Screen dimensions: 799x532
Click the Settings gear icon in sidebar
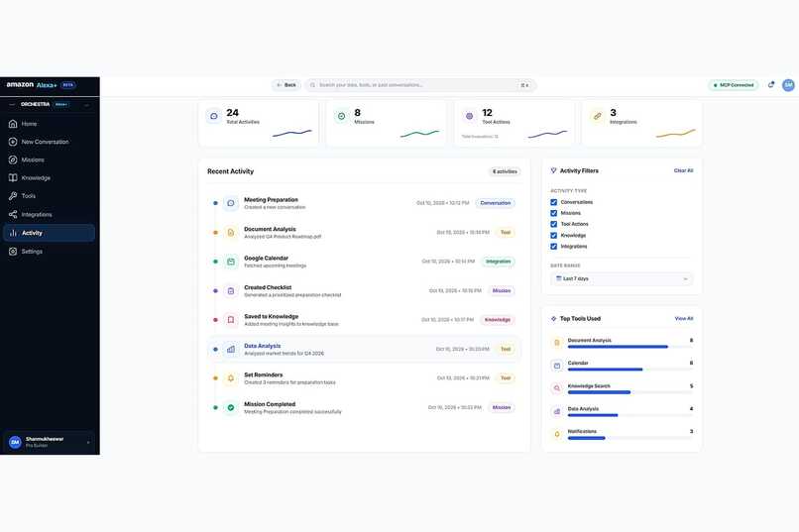[x=13, y=252]
